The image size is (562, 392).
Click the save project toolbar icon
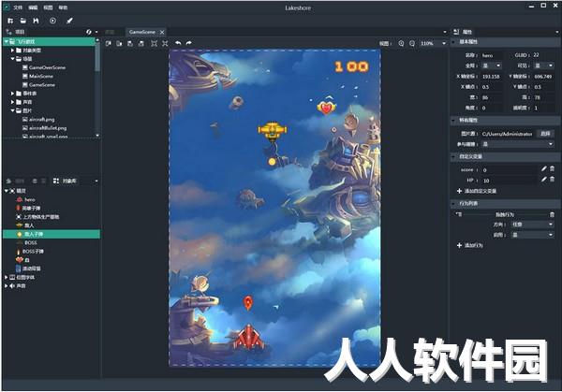(x=36, y=21)
